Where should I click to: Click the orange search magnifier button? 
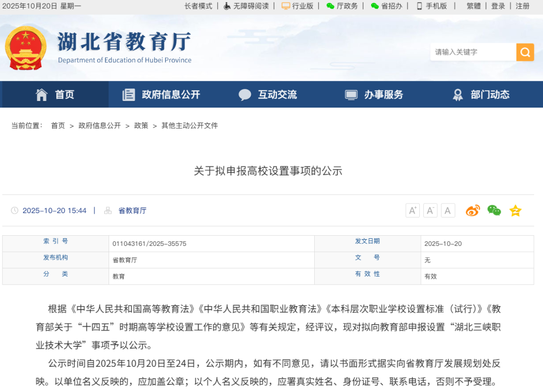(525, 52)
